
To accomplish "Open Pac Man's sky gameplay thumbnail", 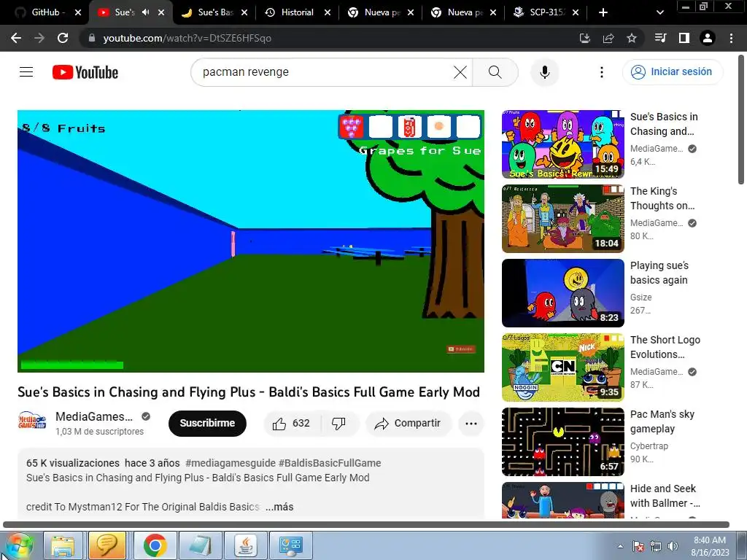I will (x=562, y=441).
